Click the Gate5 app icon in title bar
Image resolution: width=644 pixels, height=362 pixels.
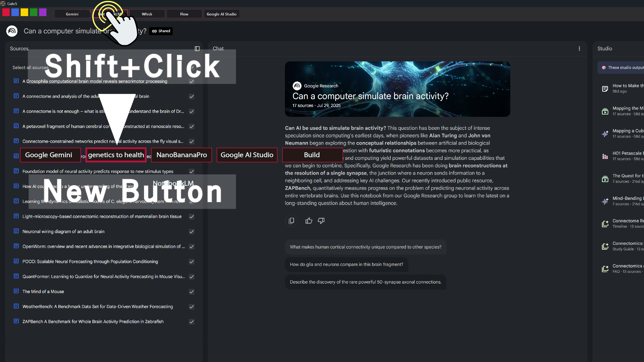(3, 4)
